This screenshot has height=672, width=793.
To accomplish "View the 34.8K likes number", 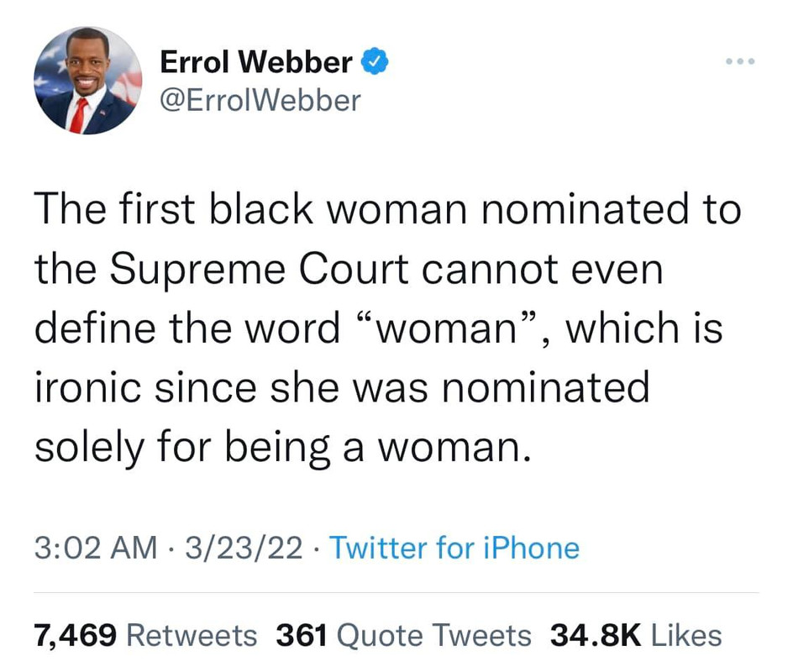I will [x=596, y=636].
